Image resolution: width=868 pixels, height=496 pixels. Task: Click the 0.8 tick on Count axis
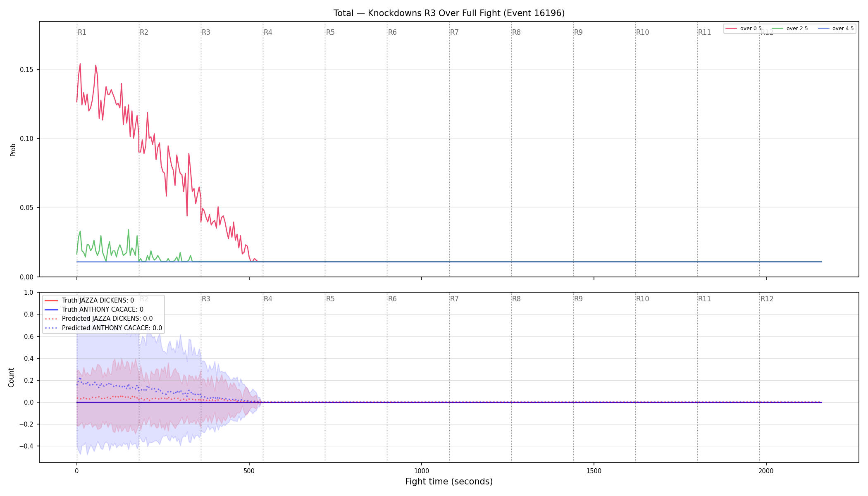tap(29, 315)
